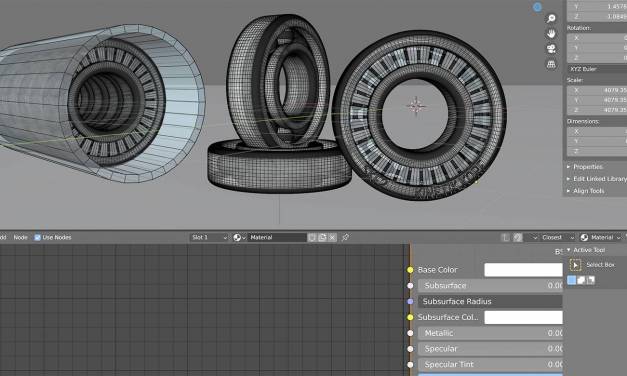Click the Dimensions X value field

point(597,131)
